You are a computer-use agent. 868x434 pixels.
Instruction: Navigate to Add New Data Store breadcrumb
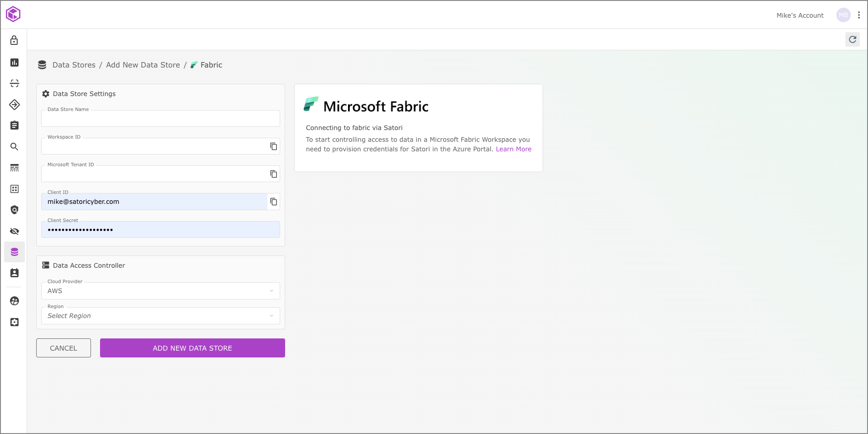[143, 65]
